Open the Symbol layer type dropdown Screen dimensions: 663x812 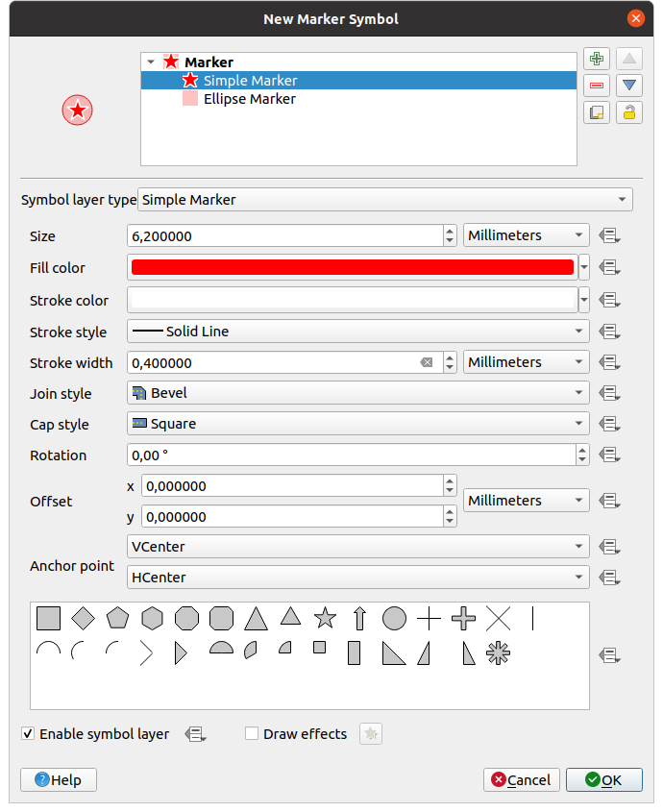[385, 200]
